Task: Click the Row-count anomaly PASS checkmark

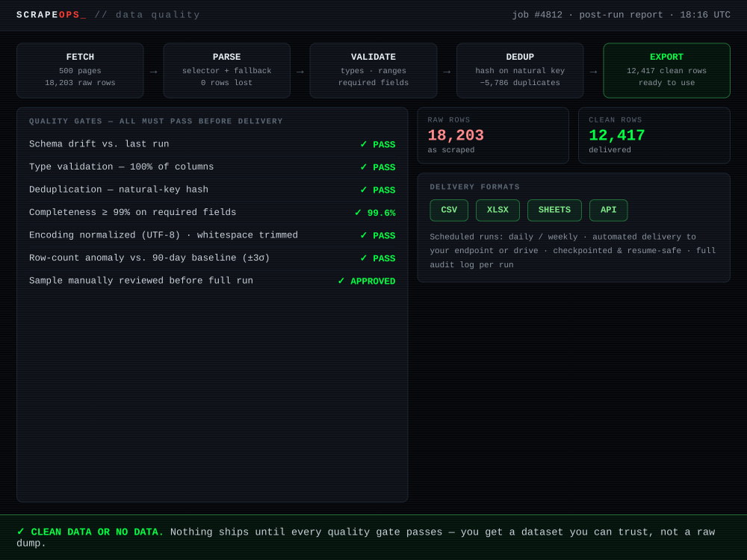Action: [364, 258]
